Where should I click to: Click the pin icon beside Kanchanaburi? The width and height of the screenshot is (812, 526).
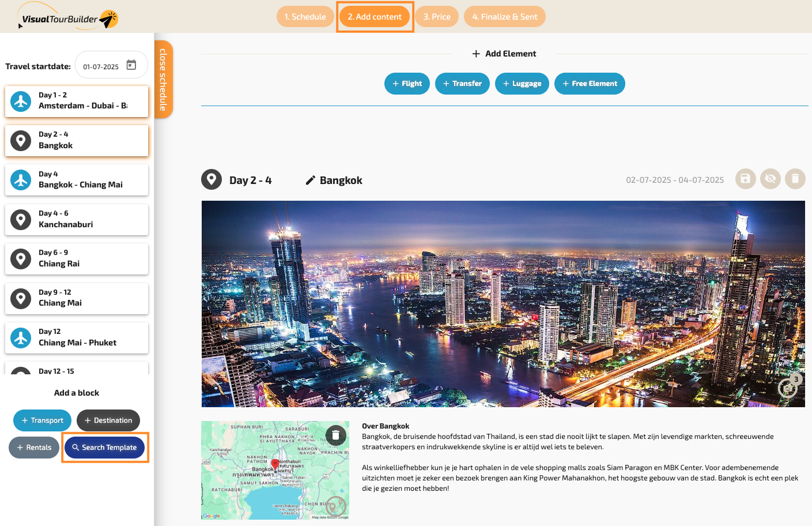(x=21, y=220)
